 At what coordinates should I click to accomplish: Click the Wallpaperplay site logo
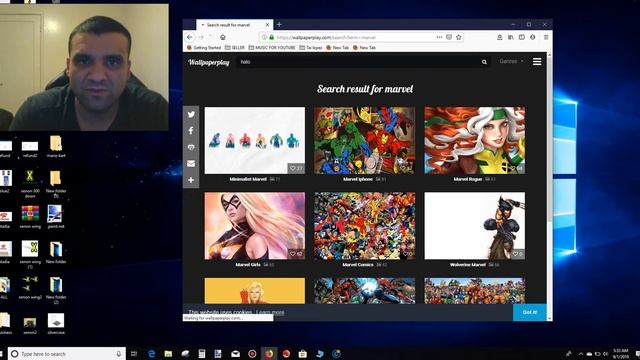pos(209,62)
